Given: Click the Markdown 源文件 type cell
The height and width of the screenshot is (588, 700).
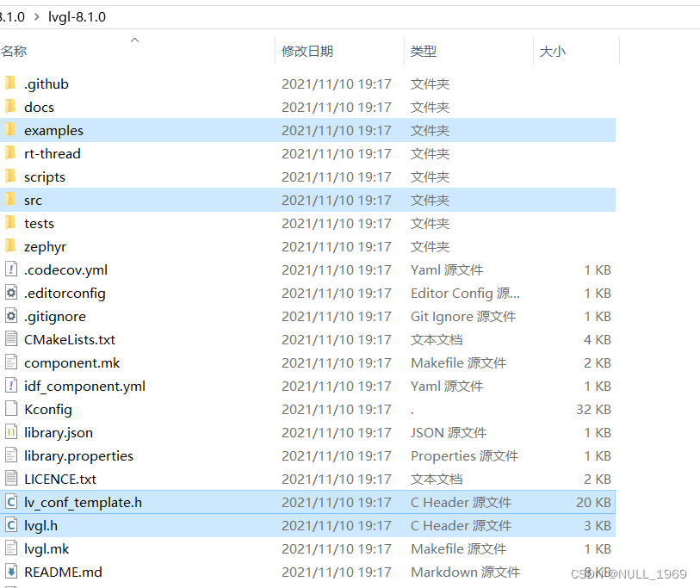Looking at the screenshot, I should 465,572.
